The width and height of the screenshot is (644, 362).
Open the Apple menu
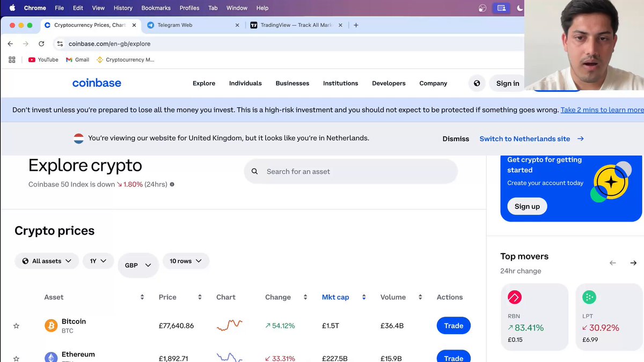pyautogui.click(x=12, y=8)
